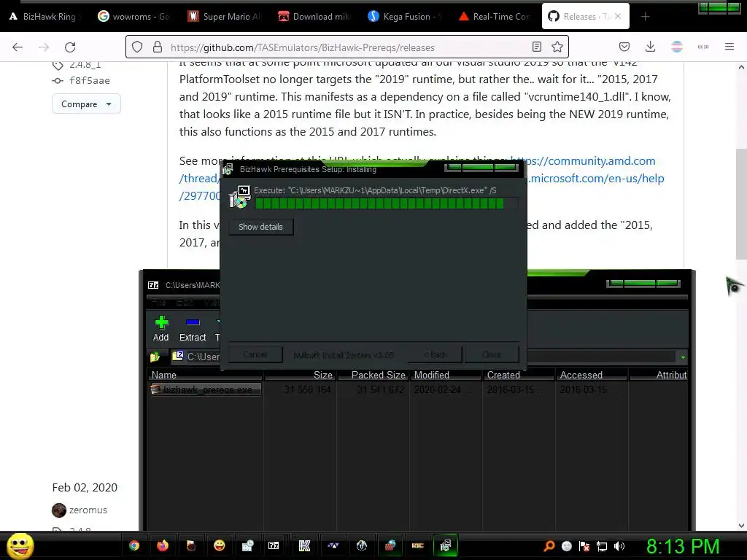Switch to the BizHawk Ring tab
Screen dimensions: 747x560
(43, 17)
